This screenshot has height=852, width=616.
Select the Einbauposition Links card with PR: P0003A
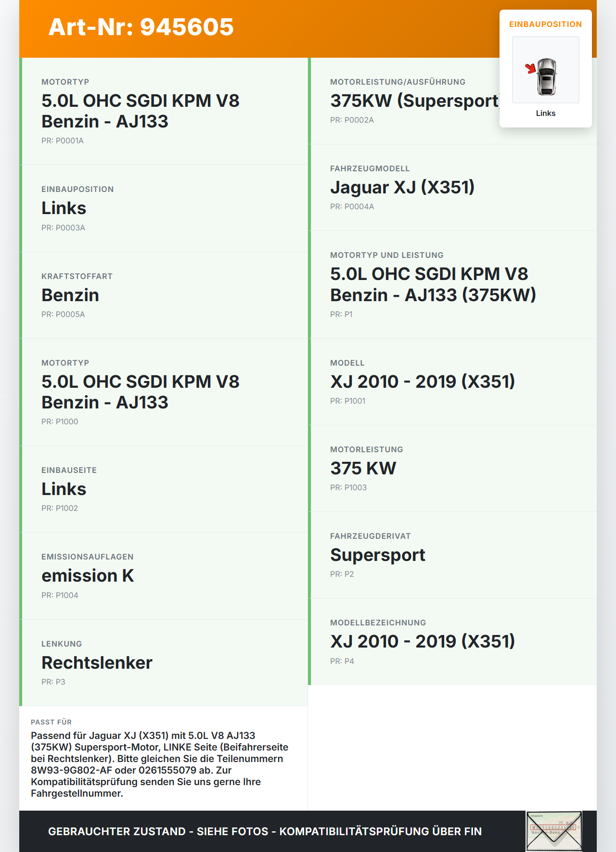pyautogui.click(x=164, y=208)
